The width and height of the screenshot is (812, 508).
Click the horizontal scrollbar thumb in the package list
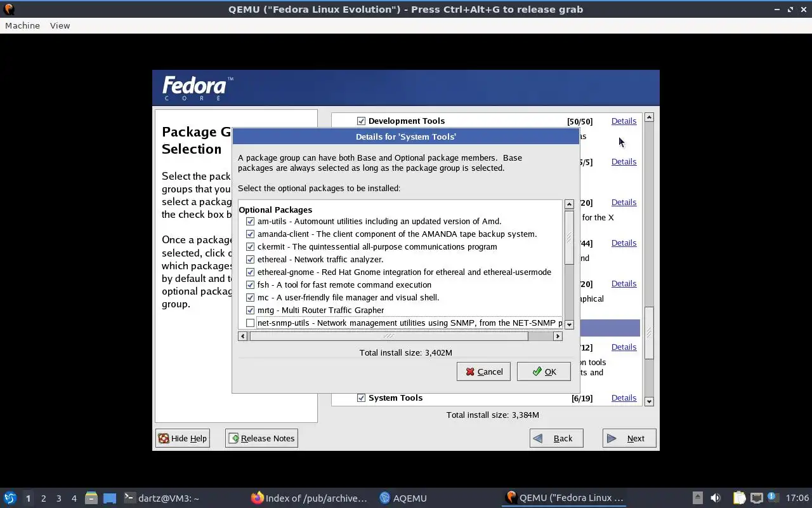tap(388, 336)
